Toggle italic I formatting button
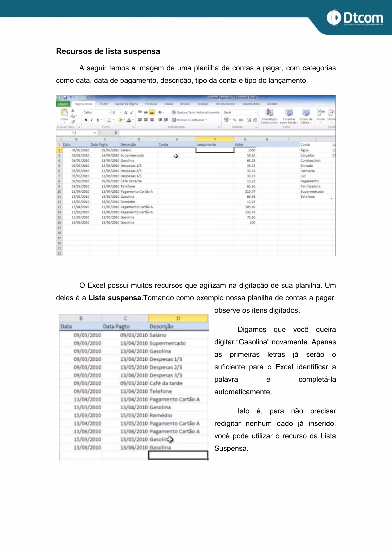This screenshot has height=554, width=392. [x=92, y=120]
